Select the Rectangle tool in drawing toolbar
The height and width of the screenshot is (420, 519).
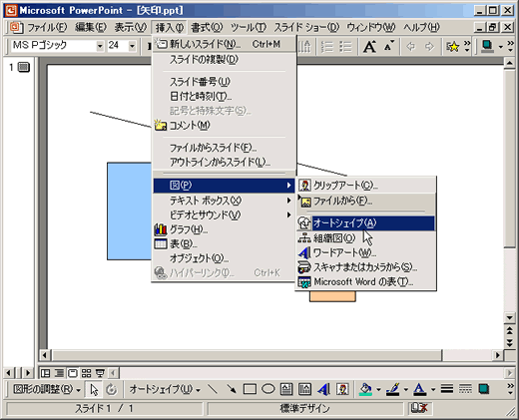[250, 389]
